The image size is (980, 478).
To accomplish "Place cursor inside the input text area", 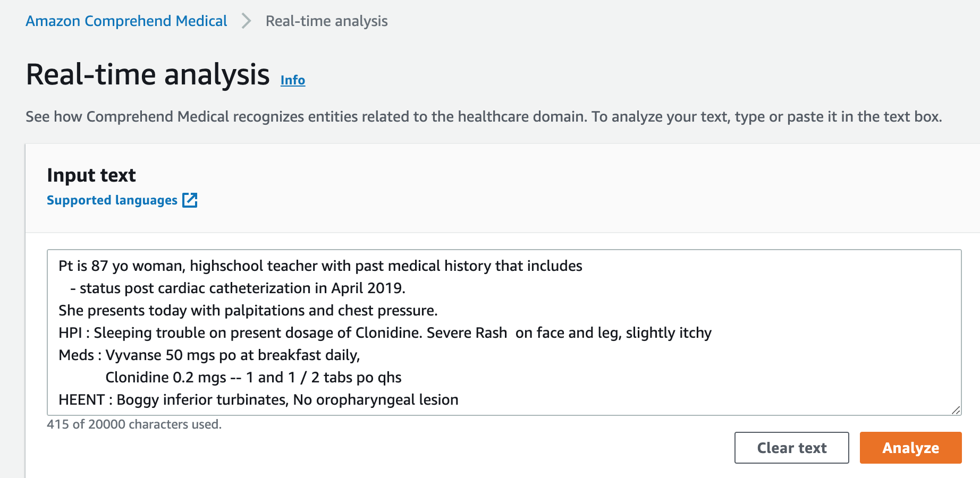I will pyautogui.click(x=478, y=329).
